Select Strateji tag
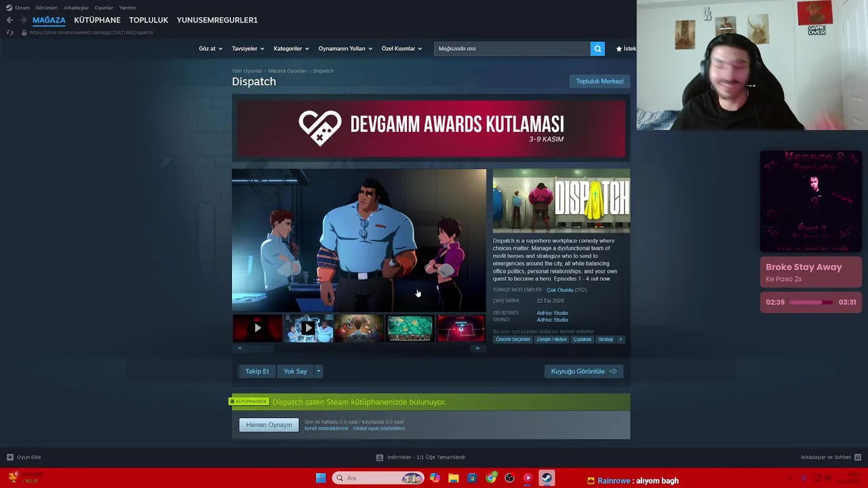Screen dimensions: 868x488 pyautogui.click(x=605, y=340)
